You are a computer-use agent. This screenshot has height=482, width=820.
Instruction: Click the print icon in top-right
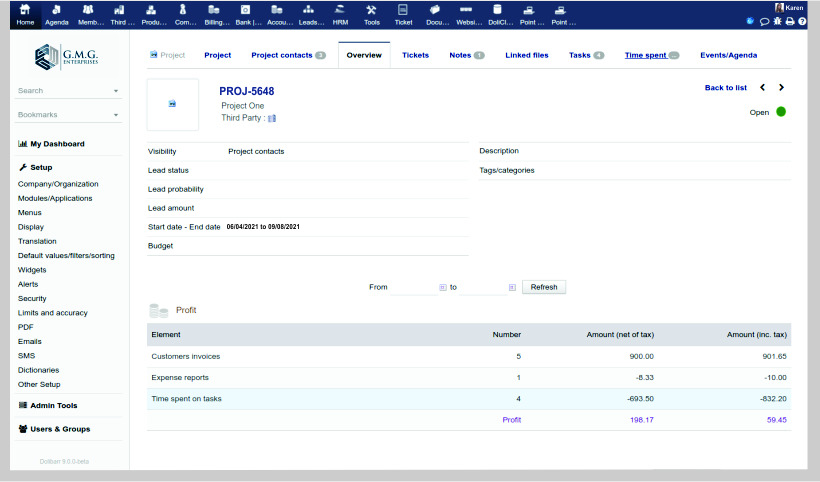pyautogui.click(x=790, y=21)
